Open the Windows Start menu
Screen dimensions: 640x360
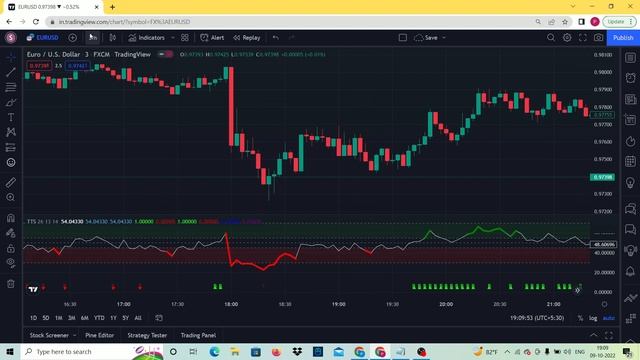tap(9, 351)
